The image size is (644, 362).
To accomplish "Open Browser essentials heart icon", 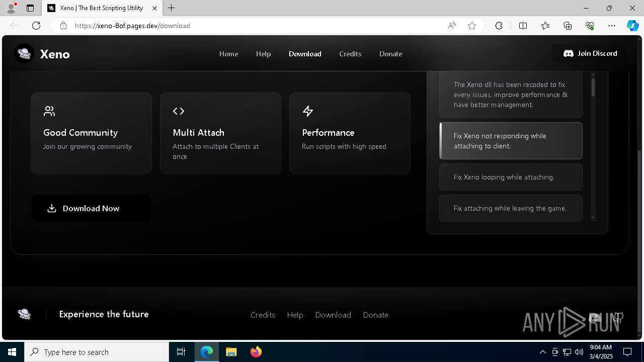I will click(590, 26).
